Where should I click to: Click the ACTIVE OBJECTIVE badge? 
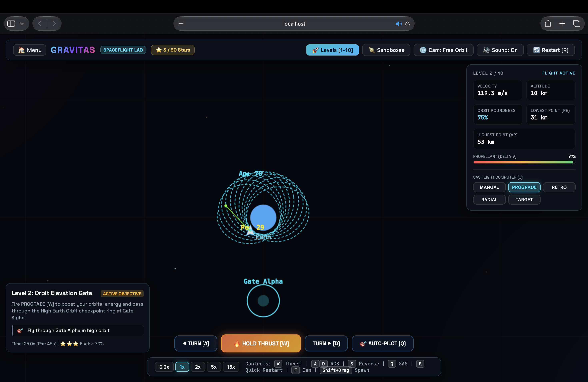coord(122,294)
